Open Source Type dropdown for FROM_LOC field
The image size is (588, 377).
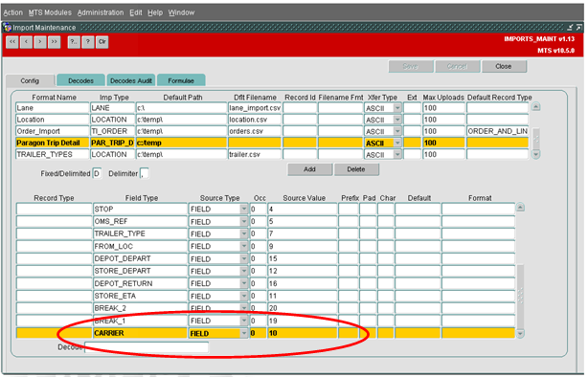[x=244, y=246]
